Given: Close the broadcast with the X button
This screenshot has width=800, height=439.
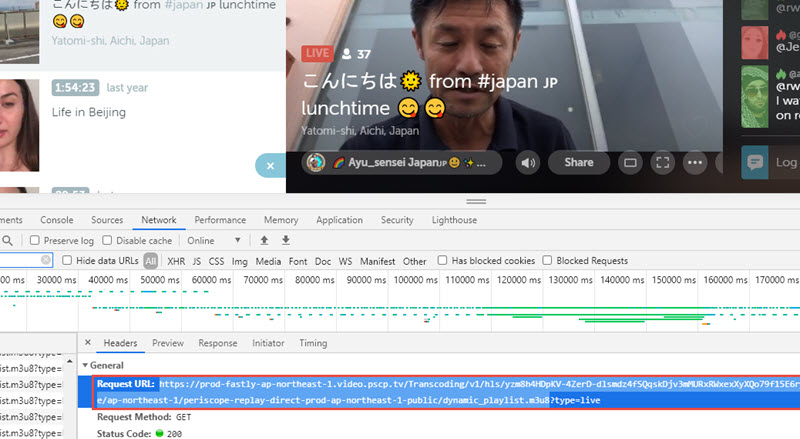Looking at the screenshot, I should (x=270, y=165).
